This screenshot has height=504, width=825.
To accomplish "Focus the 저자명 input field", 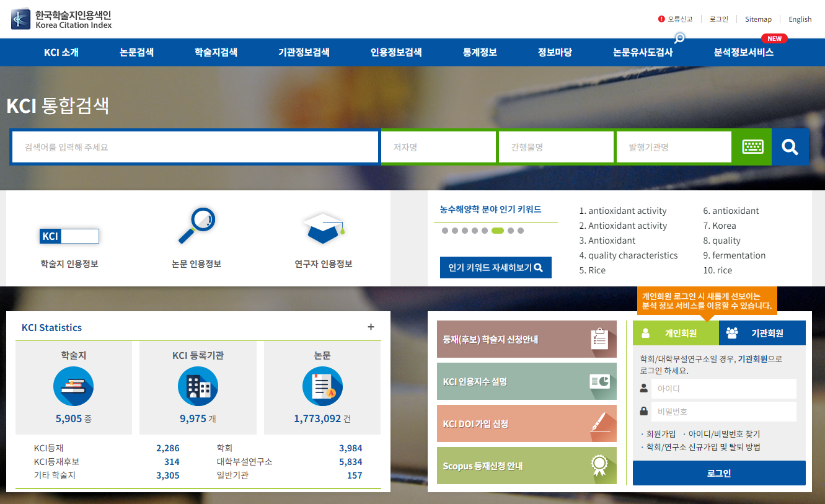I will (x=439, y=147).
